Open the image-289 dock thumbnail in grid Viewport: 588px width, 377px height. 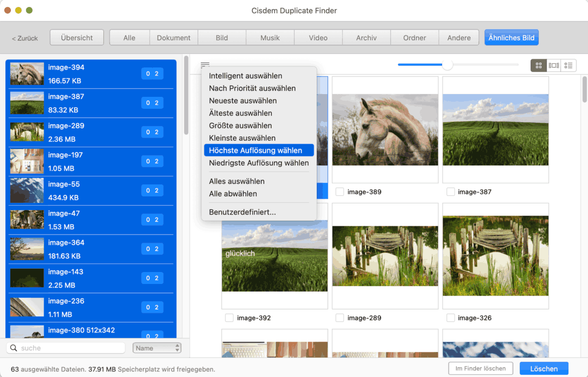click(385, 256)
